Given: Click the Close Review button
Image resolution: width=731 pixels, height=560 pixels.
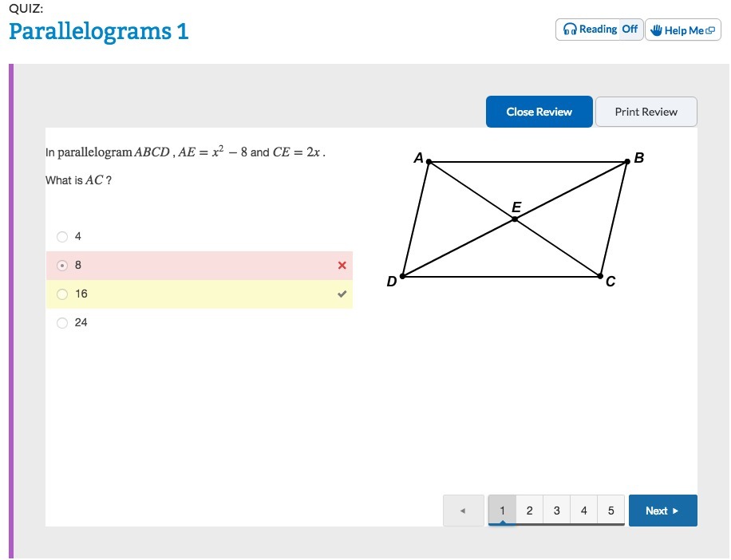Looking at the screenshot, I should coord(539,112).
